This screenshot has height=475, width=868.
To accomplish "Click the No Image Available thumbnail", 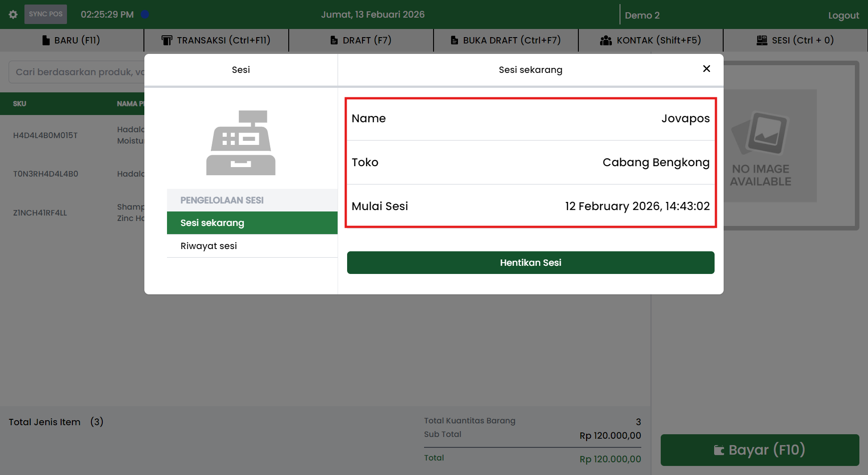I will [765, 146].
